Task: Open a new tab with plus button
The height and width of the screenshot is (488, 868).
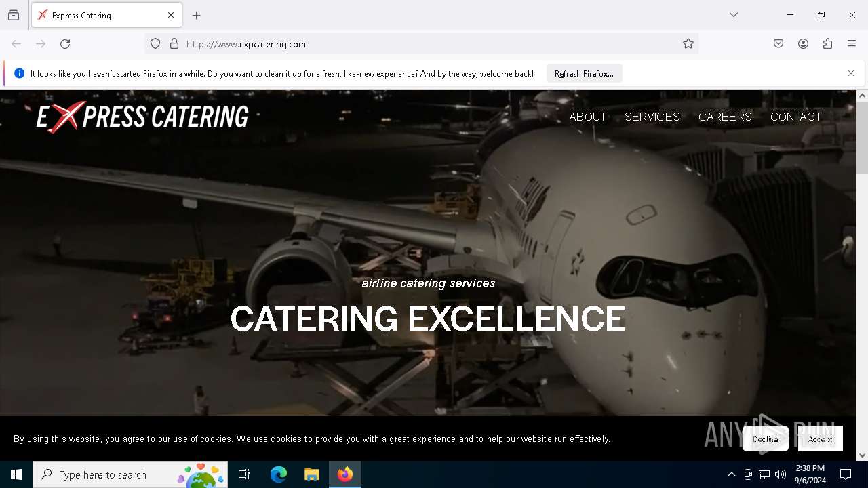Action: click(x=197, y=15)
